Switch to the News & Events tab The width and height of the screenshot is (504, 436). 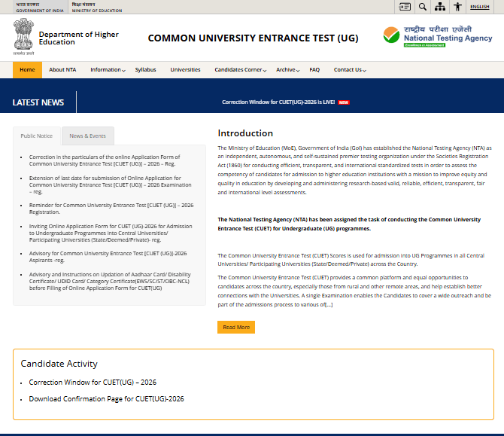point(88,136)
